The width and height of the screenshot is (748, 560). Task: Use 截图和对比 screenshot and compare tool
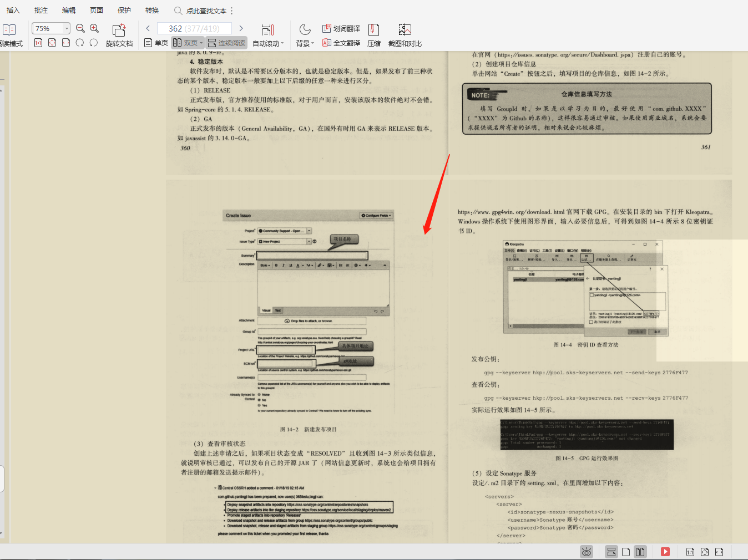click(x=405, y=34)
